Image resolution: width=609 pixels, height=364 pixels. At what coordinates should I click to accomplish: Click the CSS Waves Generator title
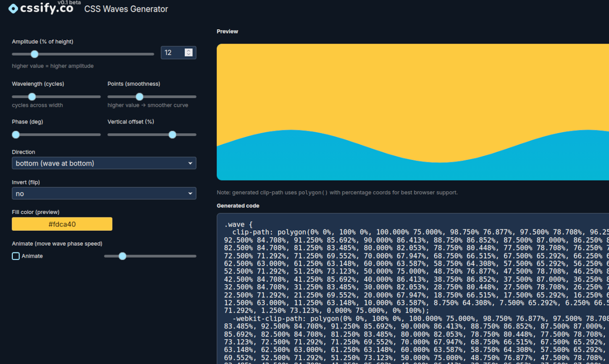coord(126,9)
